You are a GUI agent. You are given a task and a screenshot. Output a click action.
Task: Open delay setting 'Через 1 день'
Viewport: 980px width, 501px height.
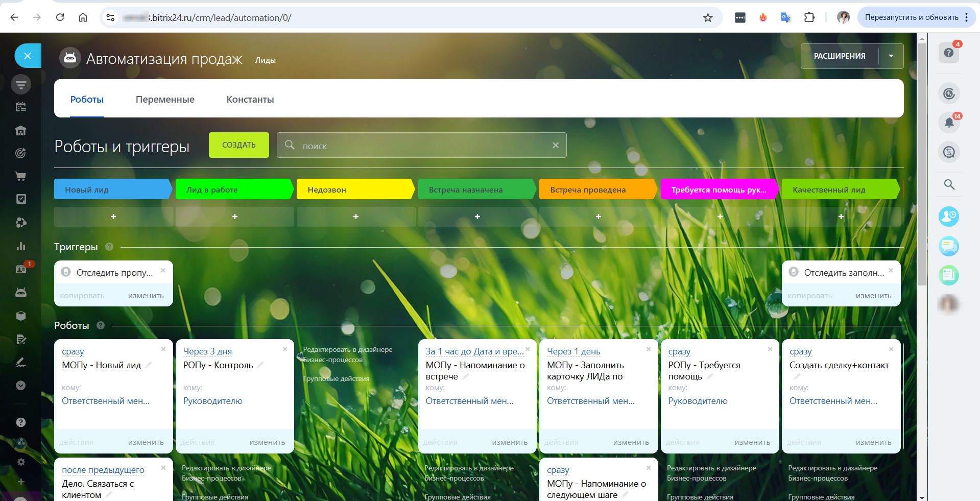pos(573,351)
